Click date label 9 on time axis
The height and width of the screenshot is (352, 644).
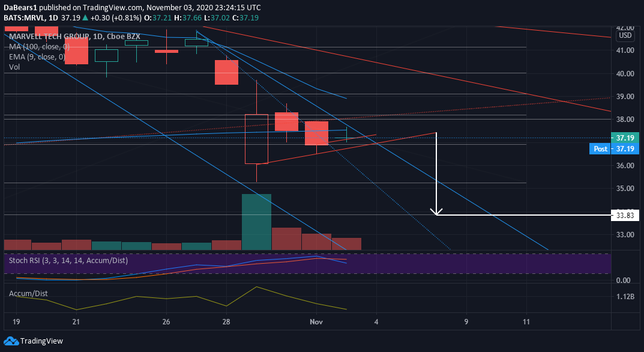click(x=466, y=322)
